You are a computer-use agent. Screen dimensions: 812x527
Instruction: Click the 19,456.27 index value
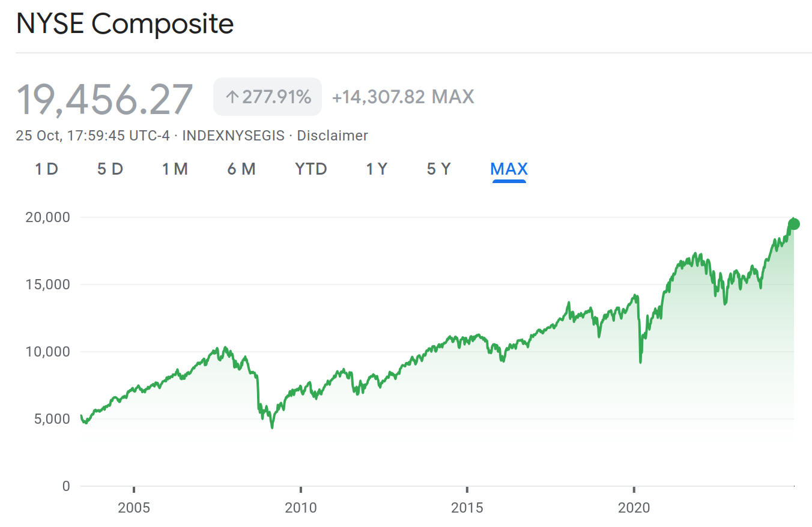105,98
